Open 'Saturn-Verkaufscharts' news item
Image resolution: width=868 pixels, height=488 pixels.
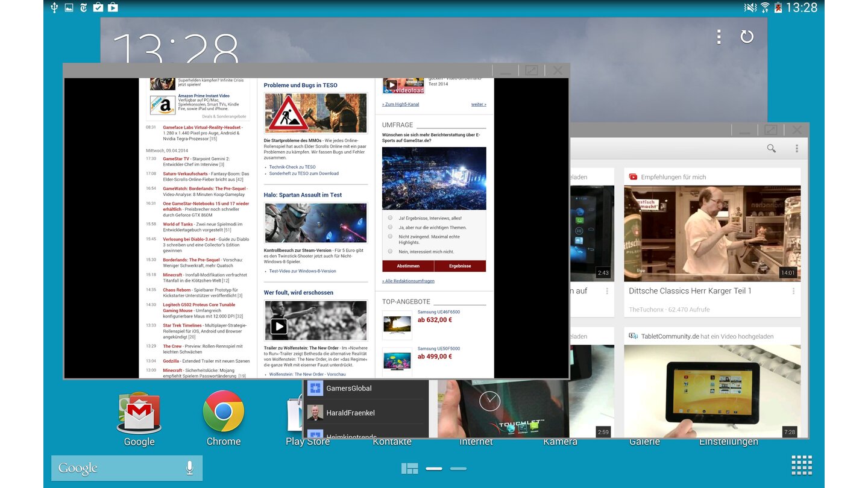point(206,177)
